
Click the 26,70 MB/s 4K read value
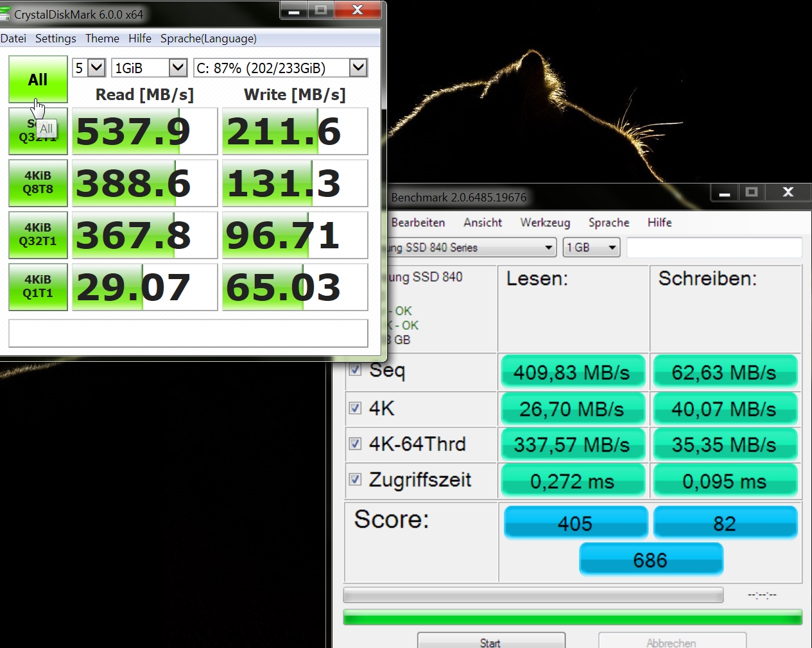(x=573, y=409)
